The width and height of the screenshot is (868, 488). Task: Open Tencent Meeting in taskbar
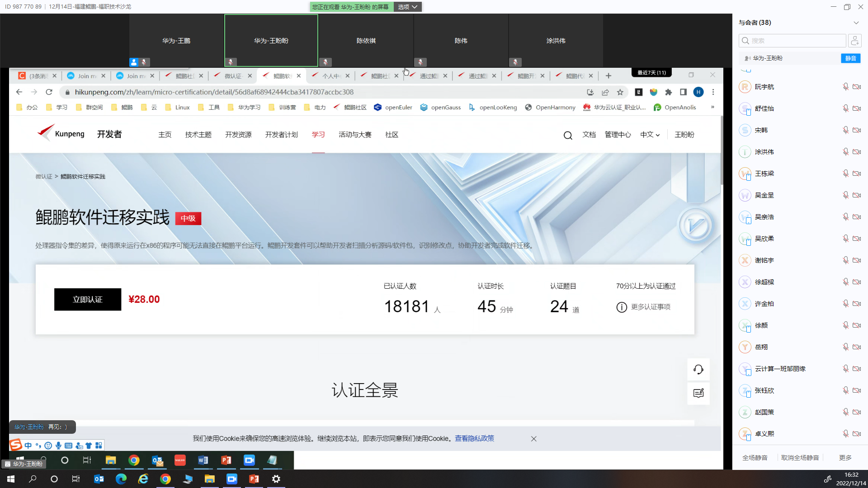(232, 479)
